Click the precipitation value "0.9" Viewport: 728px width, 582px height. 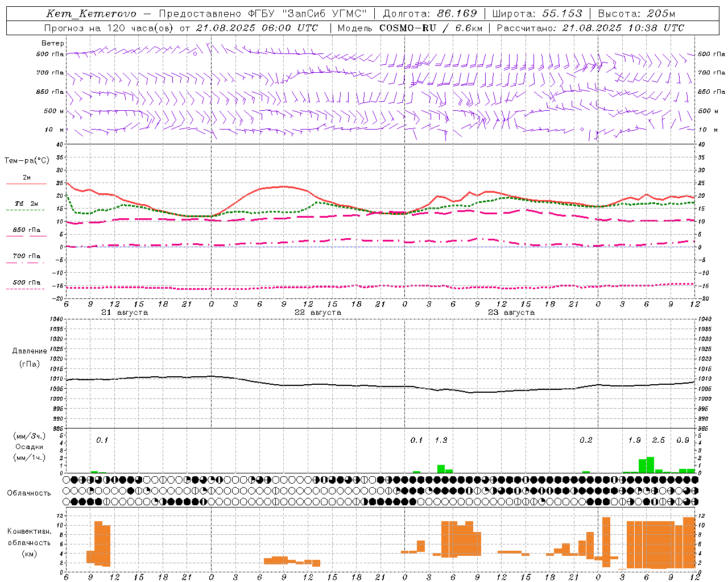pos(682,440)
